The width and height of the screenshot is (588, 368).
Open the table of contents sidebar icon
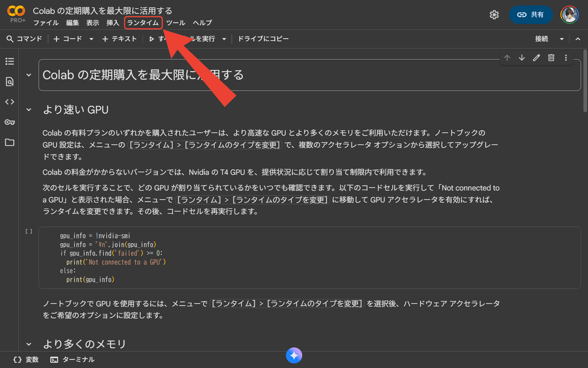(9, 61)
